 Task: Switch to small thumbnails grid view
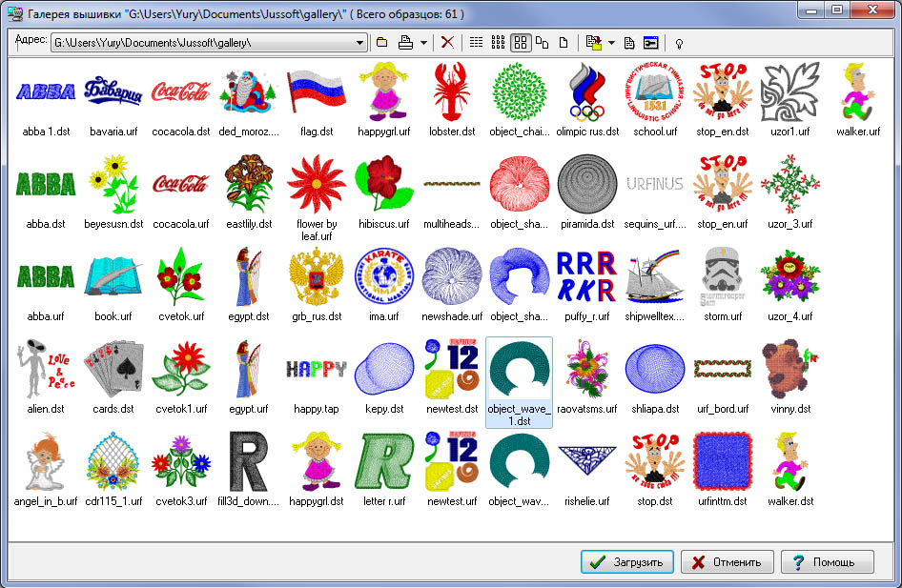pos(498,43)
